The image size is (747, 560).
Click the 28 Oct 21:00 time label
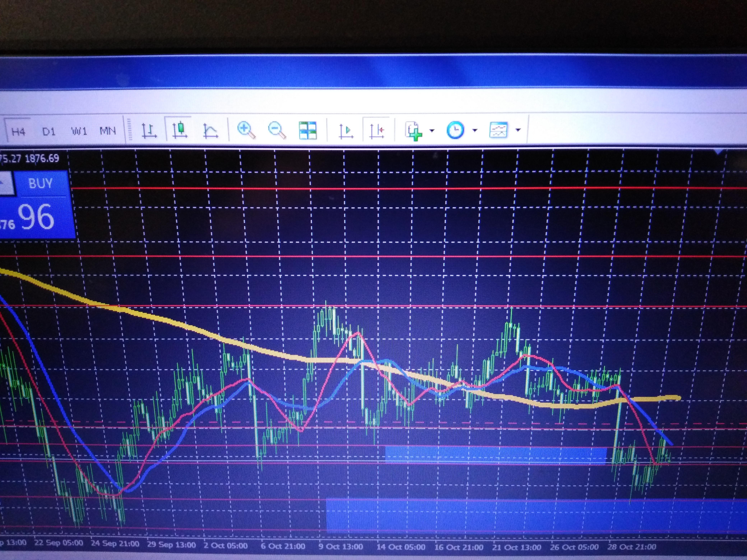pyautogui.click(x=632, y=547)
